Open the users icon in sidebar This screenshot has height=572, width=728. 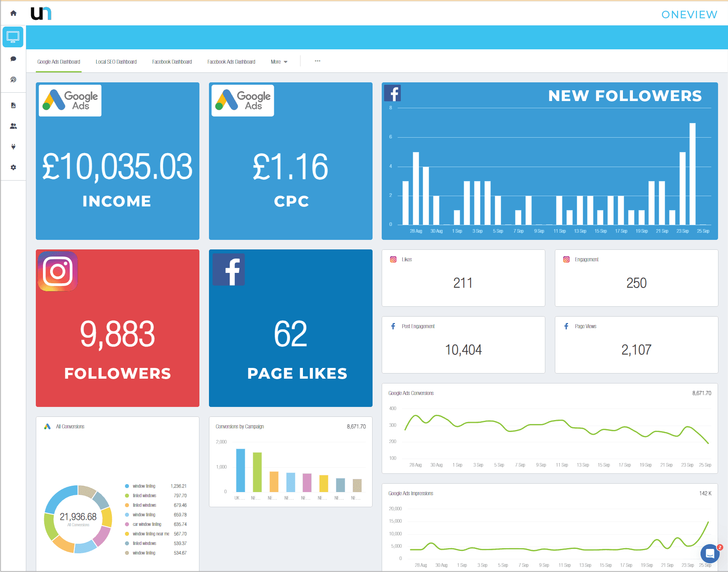click(x=13, y=126)
